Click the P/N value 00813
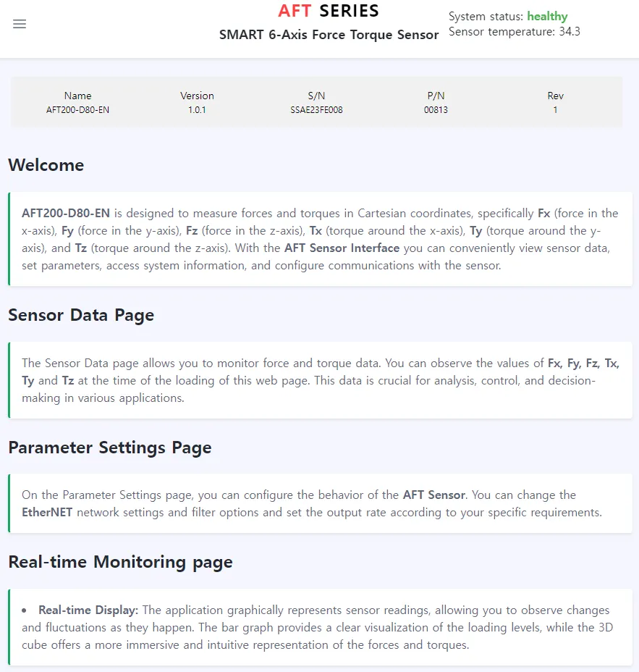 (x=436, y=110)
